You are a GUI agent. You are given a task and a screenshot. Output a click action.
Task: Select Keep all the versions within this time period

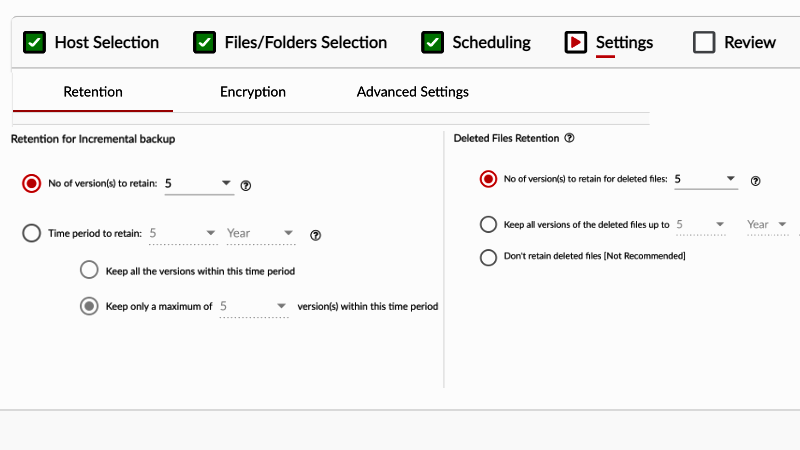89,270
